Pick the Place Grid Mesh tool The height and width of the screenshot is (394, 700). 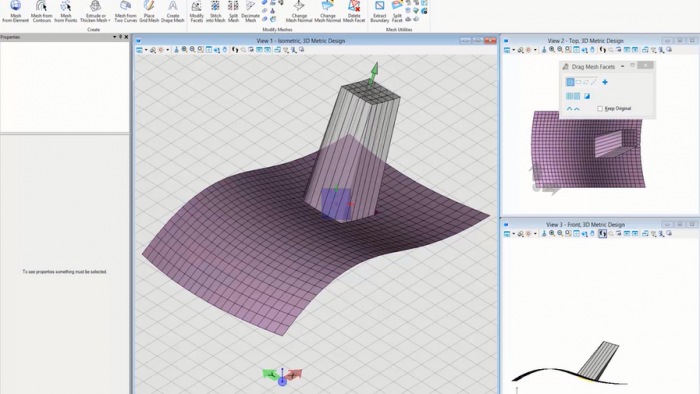(x=149, y=11)
